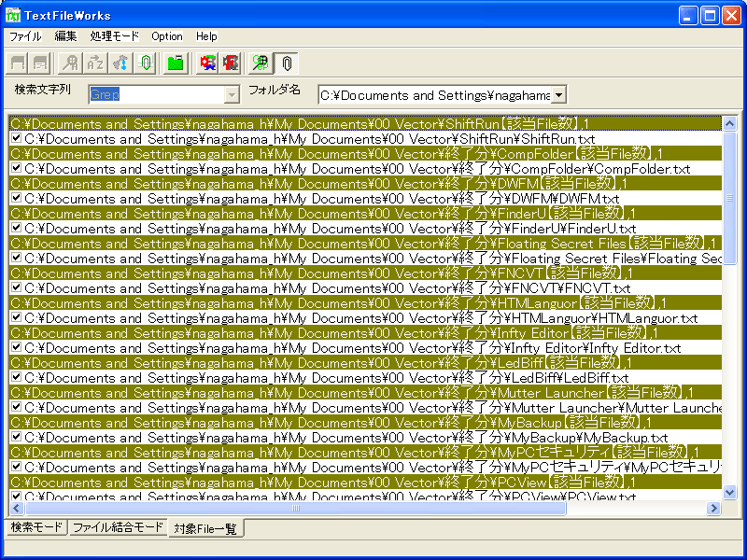Image resolution: width=747 pixels, height=560 pixels.
Task: Click the ShiftRun\ShiftRun.txt file path text
Action: tap(310, 139)
